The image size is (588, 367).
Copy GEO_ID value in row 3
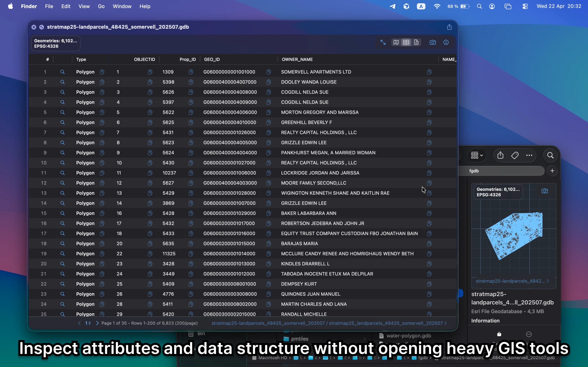coord(268,92)
